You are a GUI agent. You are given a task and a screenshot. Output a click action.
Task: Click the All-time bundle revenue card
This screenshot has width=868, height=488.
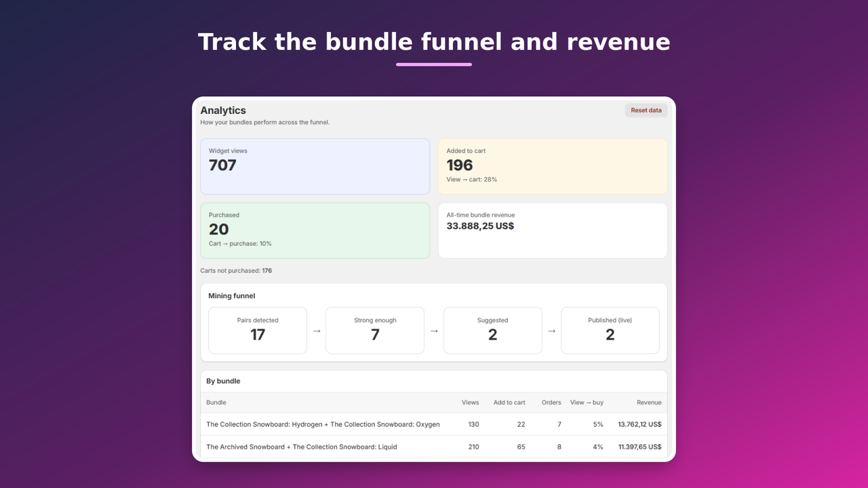click(553, 230)
